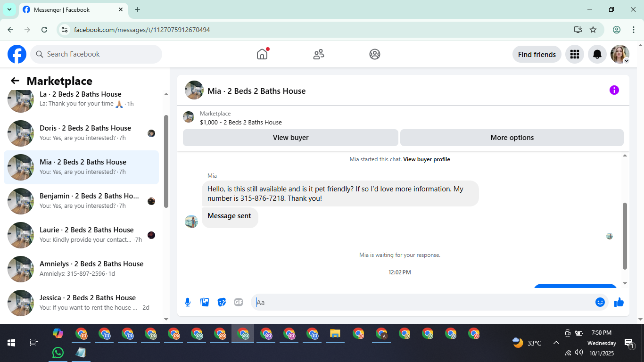Bookmark this page with the star icon
Image resolution: width=644 pixels, height=362 pixels.
(x=593, y=30)
